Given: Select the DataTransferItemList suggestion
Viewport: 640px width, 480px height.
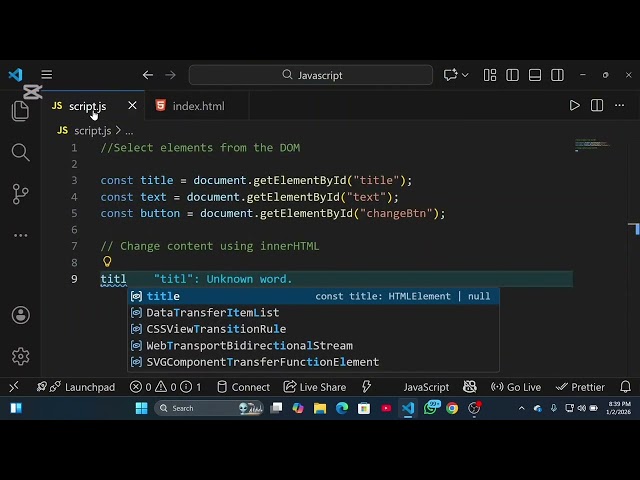Looking at the screenshot, I should coord(313,313).
